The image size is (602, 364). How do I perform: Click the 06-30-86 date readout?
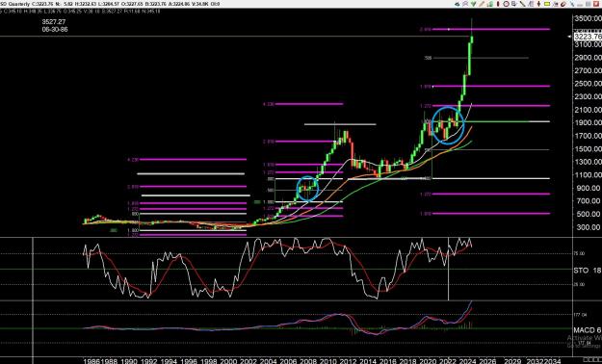click(x=55, y=29)
